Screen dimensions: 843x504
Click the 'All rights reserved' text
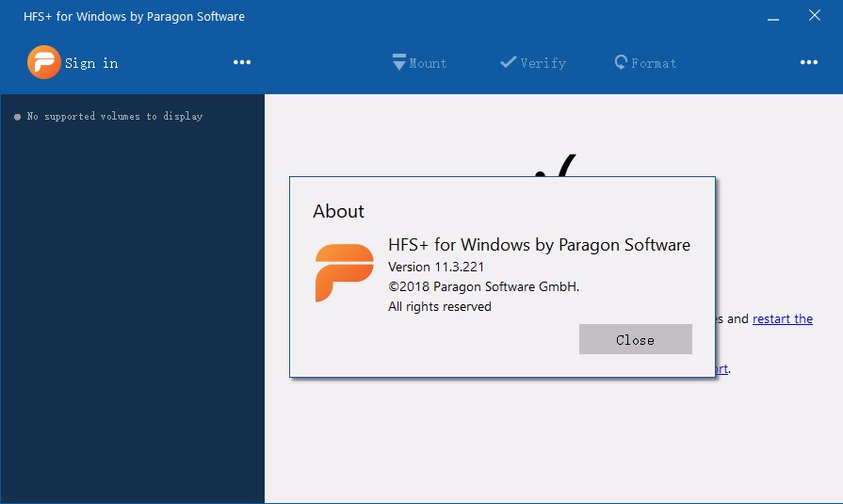pos(440,306)
